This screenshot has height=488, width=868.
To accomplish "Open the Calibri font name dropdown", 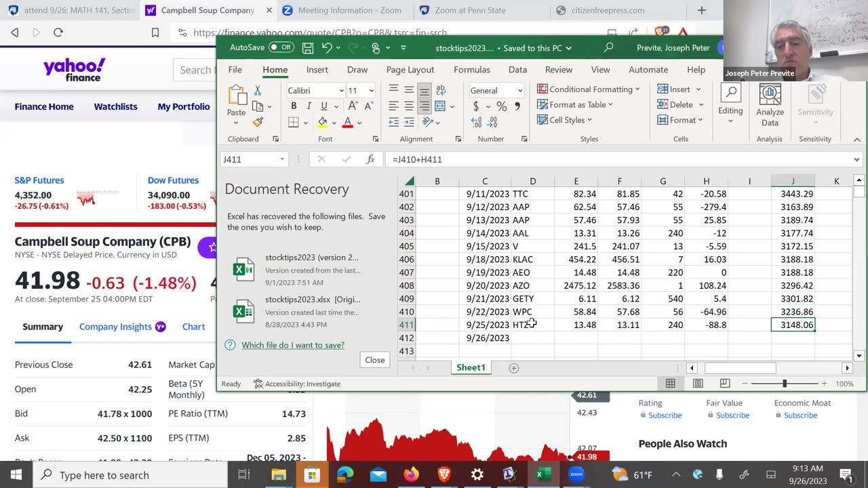I will 341,91.
